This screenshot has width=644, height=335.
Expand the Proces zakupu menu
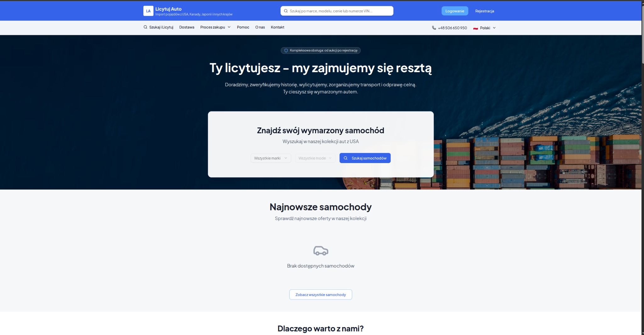pyautogui.click(x=215, y=27)
